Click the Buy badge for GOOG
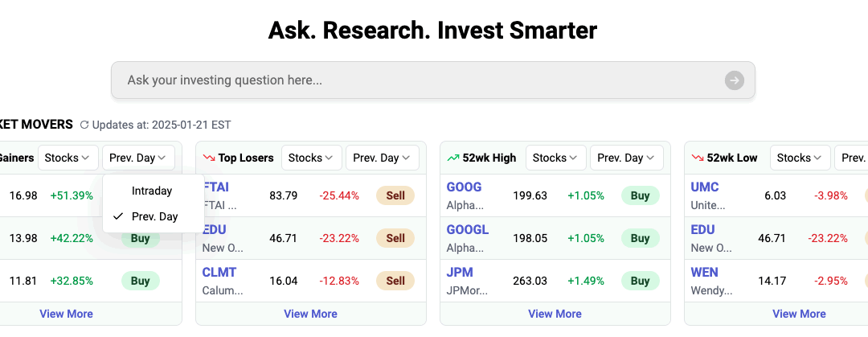The height and width of the screenshot is (337, 868). point(640,195)
